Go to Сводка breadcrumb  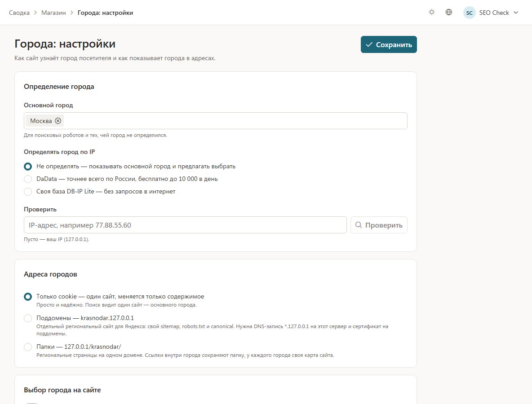point(19,13)
